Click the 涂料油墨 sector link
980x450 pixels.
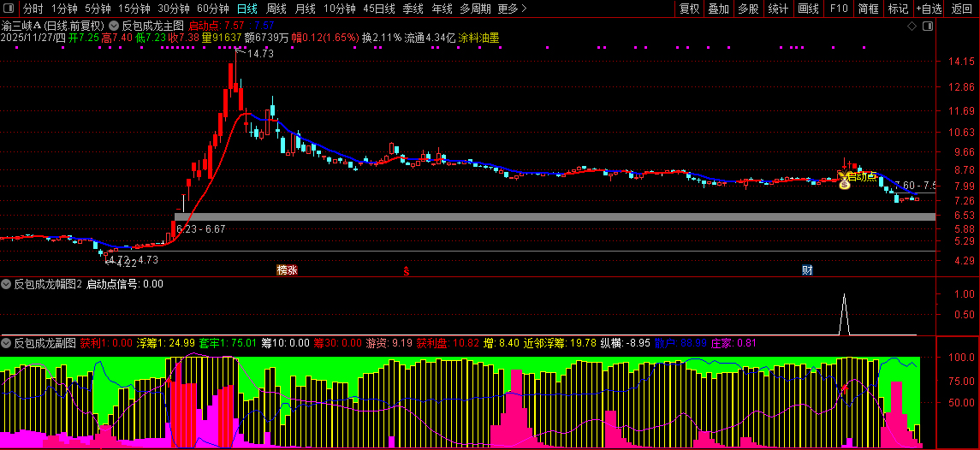478,38
